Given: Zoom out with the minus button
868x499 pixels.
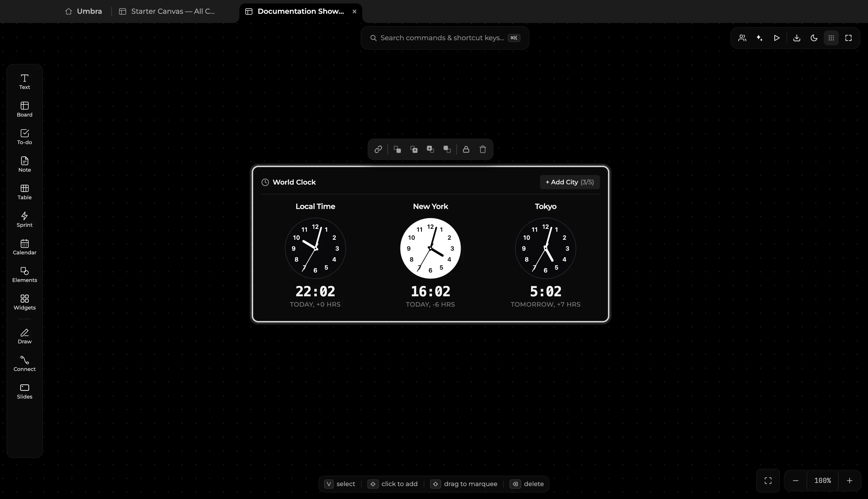Looking at the screenshot, I should (796, 481).
